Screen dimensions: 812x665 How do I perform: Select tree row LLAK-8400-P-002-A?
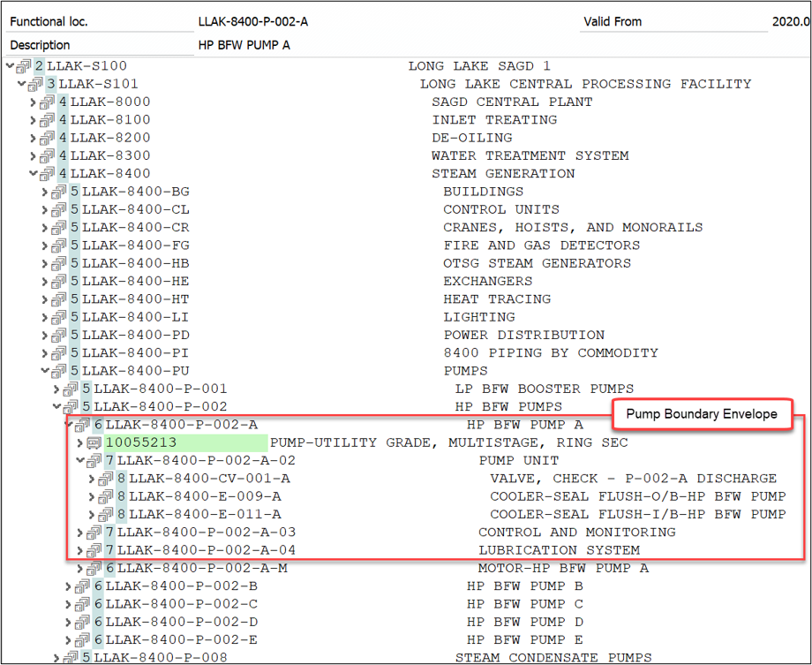click(x=181, y=425)
